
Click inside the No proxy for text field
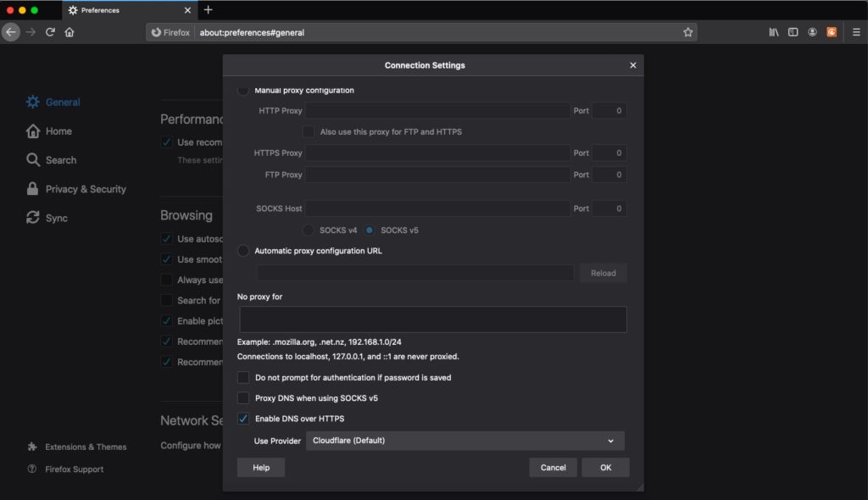click(x=433, y=319)
